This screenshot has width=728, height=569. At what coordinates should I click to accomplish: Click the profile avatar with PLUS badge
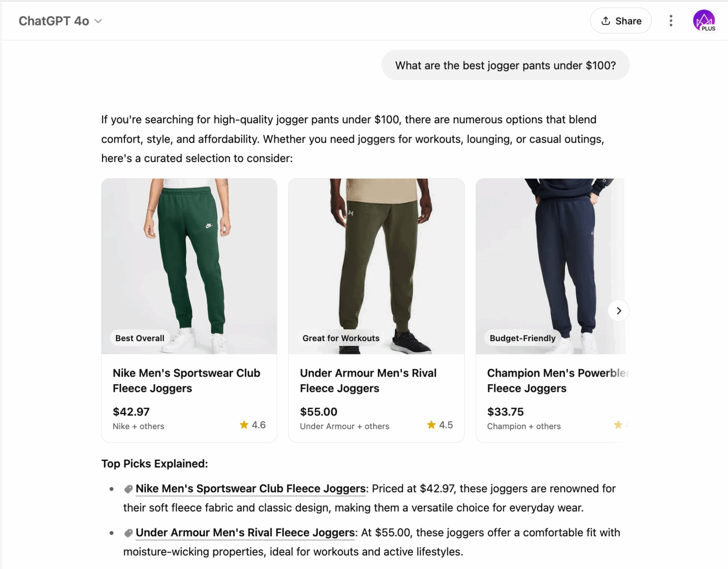pyautogui.click(x=705, y=20)
